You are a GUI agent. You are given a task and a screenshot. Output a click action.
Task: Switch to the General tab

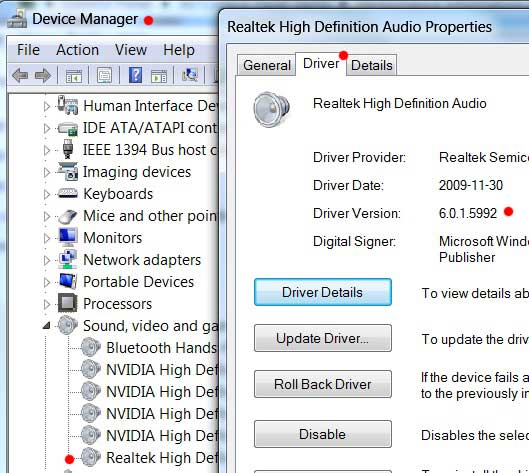(x=267, y=65)
